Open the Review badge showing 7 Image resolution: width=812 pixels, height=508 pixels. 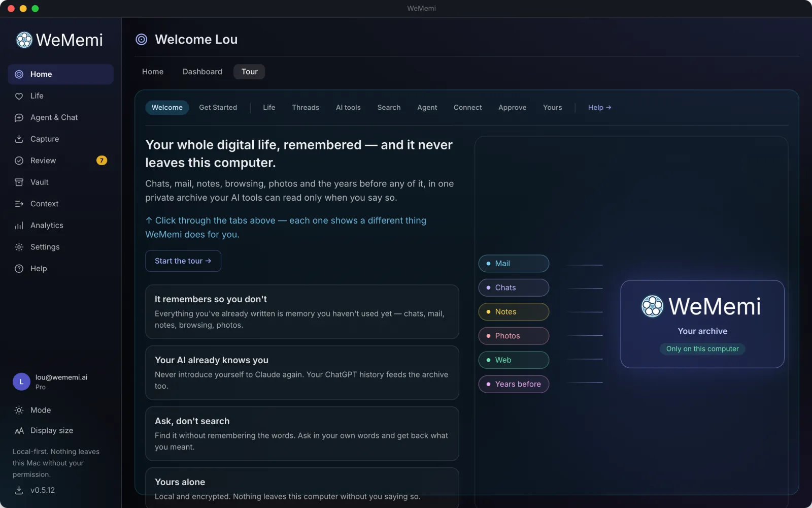(101, 161)
